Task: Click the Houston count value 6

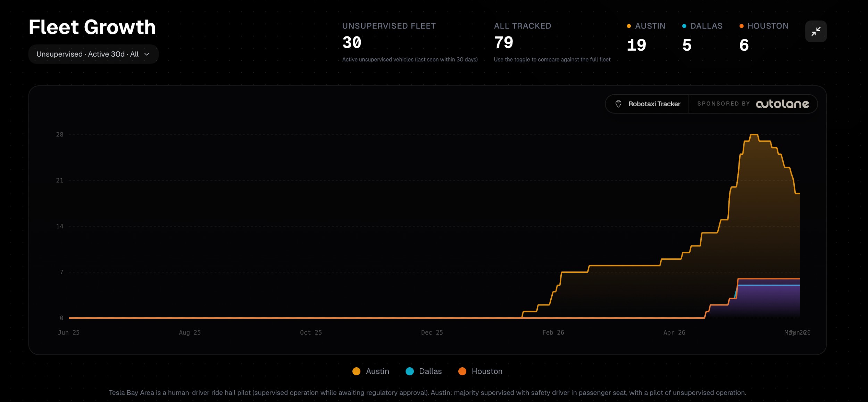Action: tap(744, 45)
